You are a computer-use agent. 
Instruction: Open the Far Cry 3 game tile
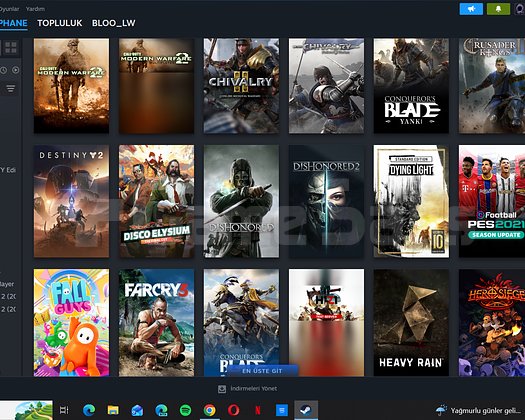156,323
